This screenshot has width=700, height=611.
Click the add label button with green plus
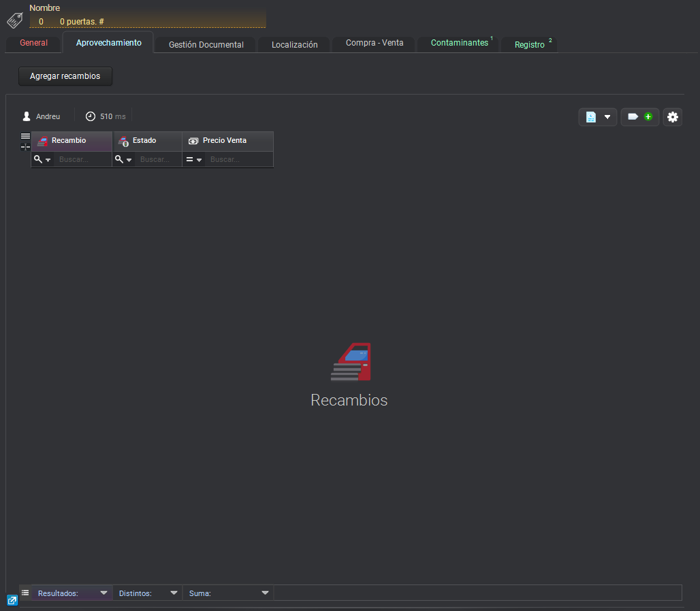[639, 117]
